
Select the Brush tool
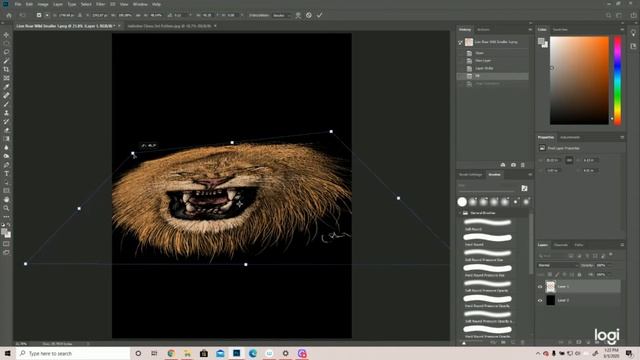coord(6,104)
